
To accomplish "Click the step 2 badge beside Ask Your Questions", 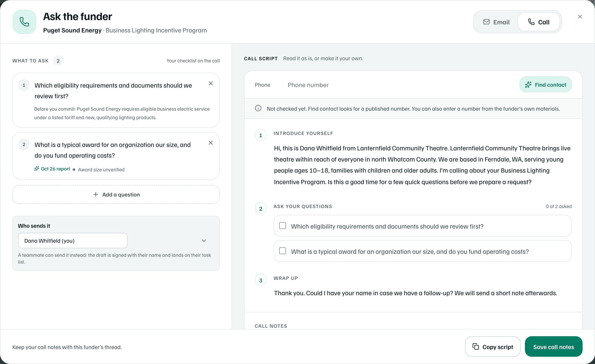I will tap(261, 208).
